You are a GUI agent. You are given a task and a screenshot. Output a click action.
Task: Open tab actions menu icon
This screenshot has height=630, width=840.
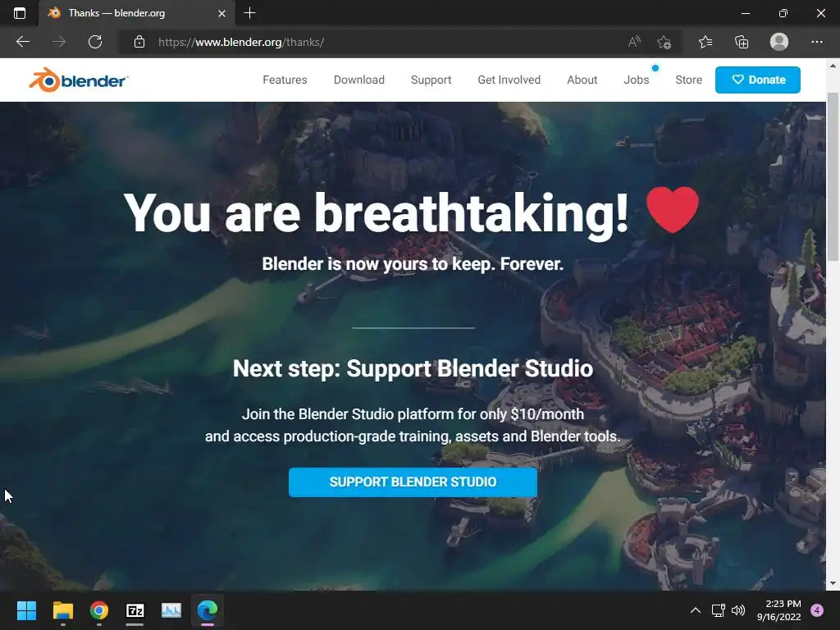[20, 13]
